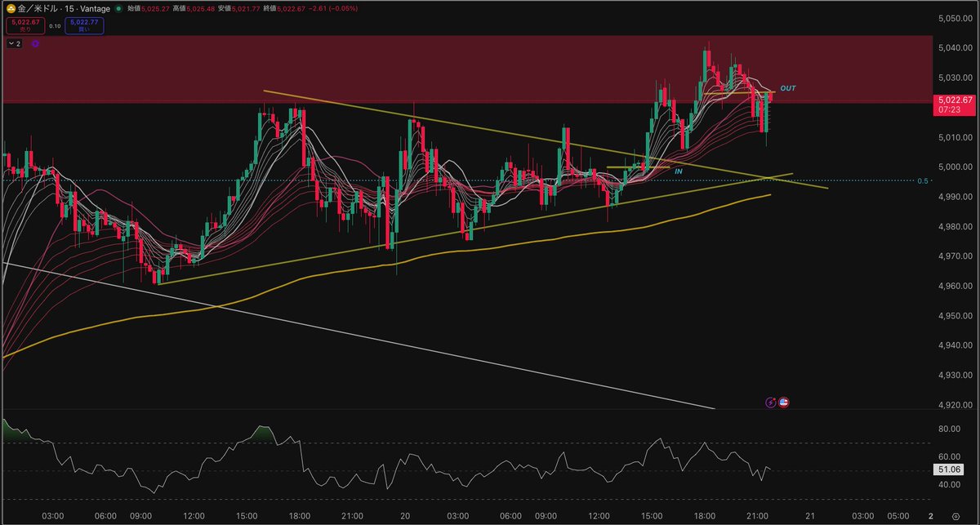980x525 pixels.
Task: Click the 始値 open value 5,025.27
Action: click(x=157, y=8)
